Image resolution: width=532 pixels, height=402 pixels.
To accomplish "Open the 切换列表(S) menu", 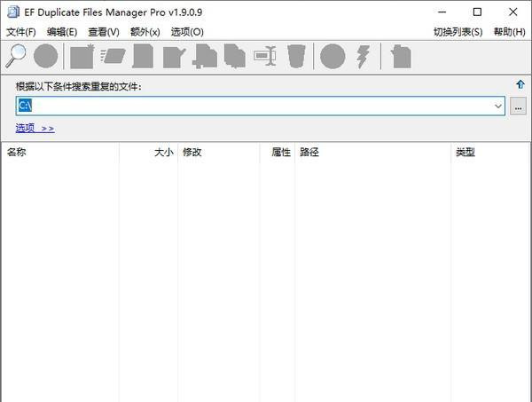I will pos(458,32).
